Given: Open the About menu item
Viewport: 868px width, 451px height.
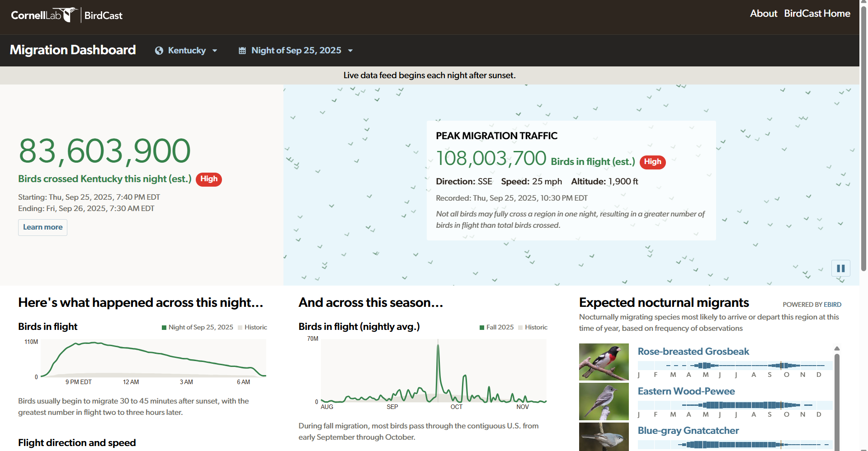Looking at the screenshot, I should point(764,14).
